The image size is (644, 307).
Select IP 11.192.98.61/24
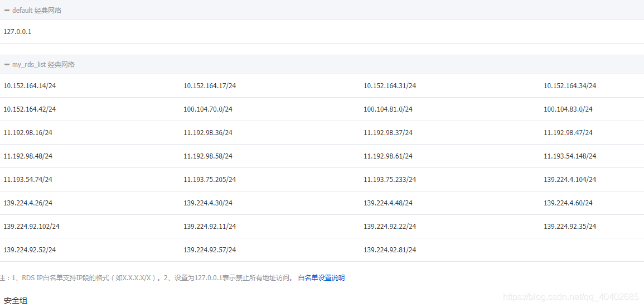click(x=388, y=156)
